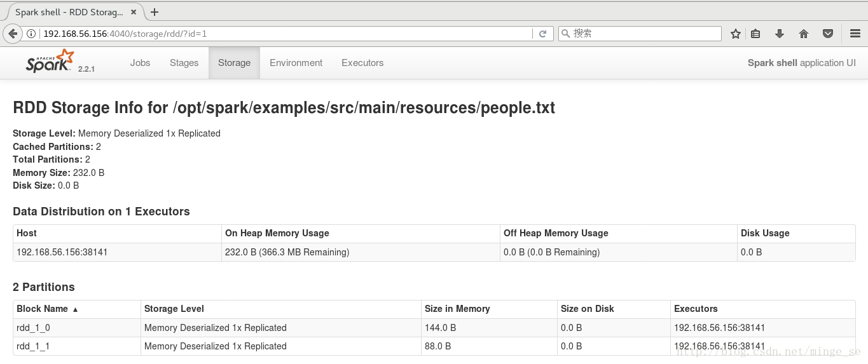Open the Pocket icon in toolbar
This screenshot has width=868, height=364.
(x=828, y=34)
